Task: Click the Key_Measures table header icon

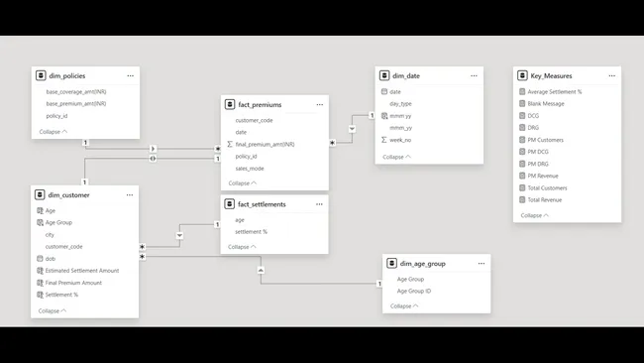Action: click(x=522, y=75)
